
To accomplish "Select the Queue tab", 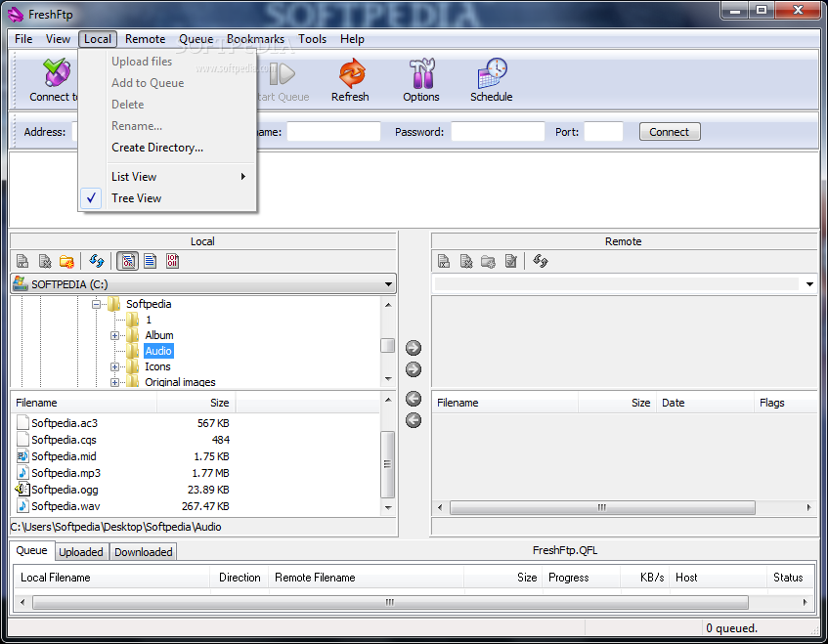I will (x=31, y=550).
